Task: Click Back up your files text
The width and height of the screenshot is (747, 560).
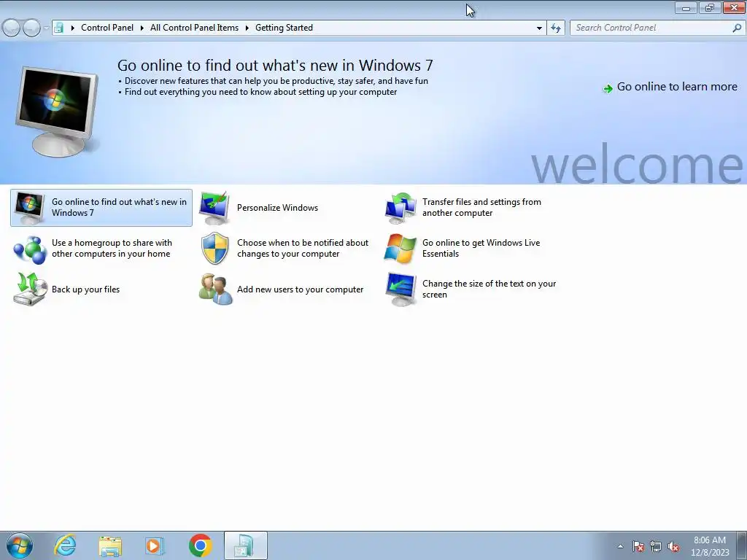Action: tap(86, 289)
